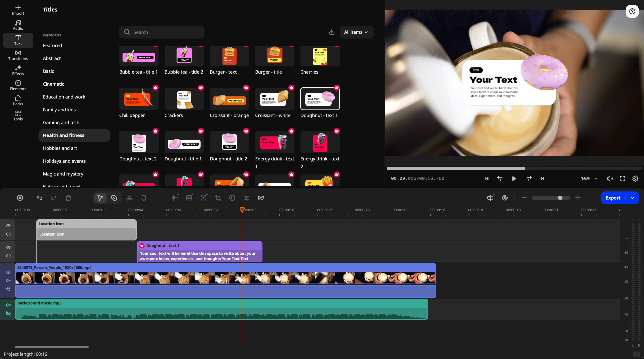Open the crop and rotate tool
This screenshot has height=359, width=644.
218,198
